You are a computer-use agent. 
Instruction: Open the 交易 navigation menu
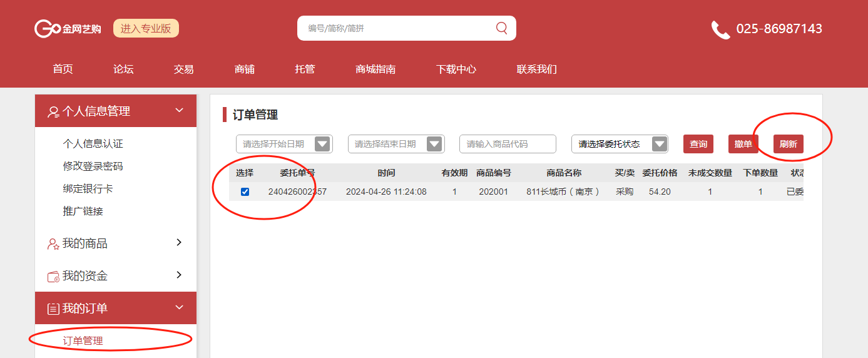pos(183,69)
